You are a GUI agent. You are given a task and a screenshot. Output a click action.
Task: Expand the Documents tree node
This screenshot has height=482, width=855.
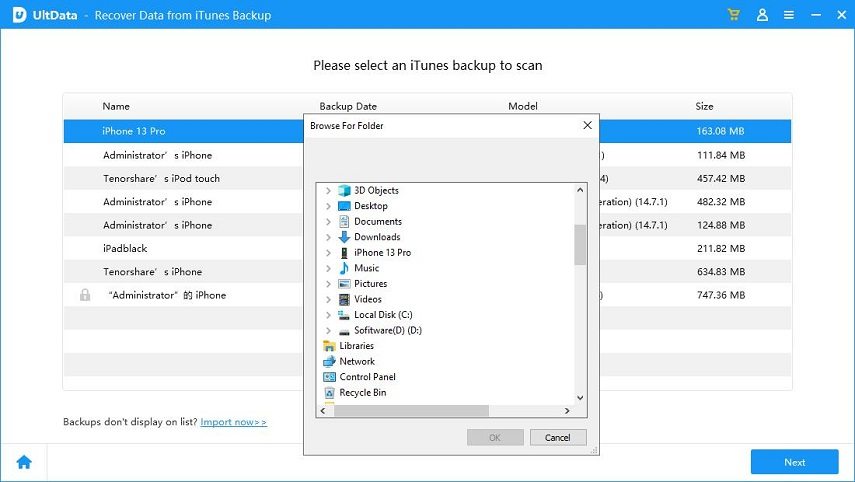[x=328, y=222]
